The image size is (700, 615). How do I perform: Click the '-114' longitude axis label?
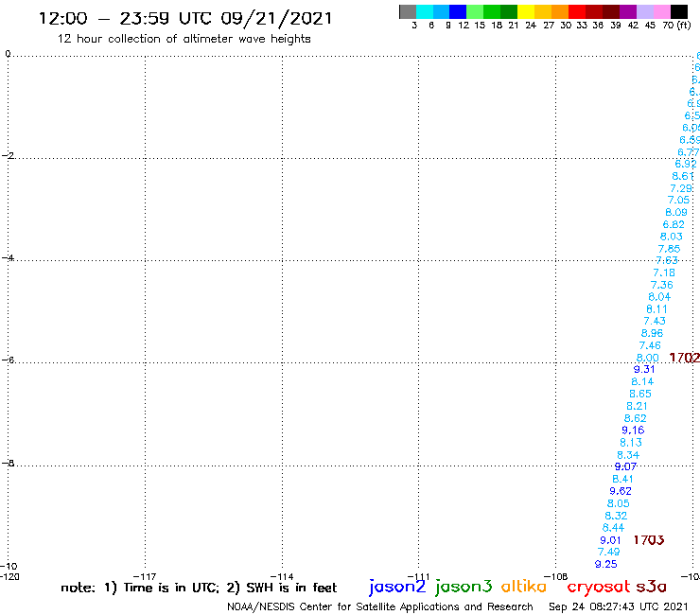tap(282, 576)
